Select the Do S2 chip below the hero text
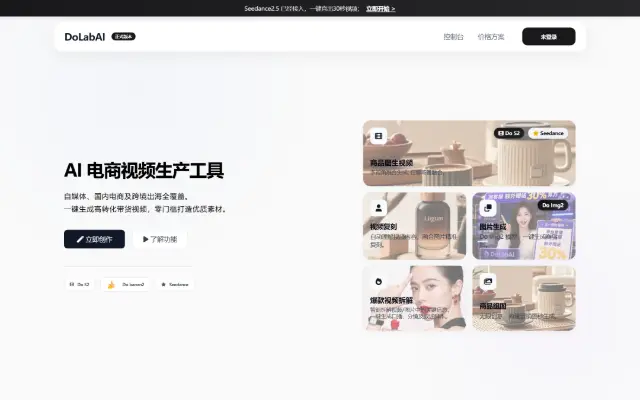 (80, 284)
